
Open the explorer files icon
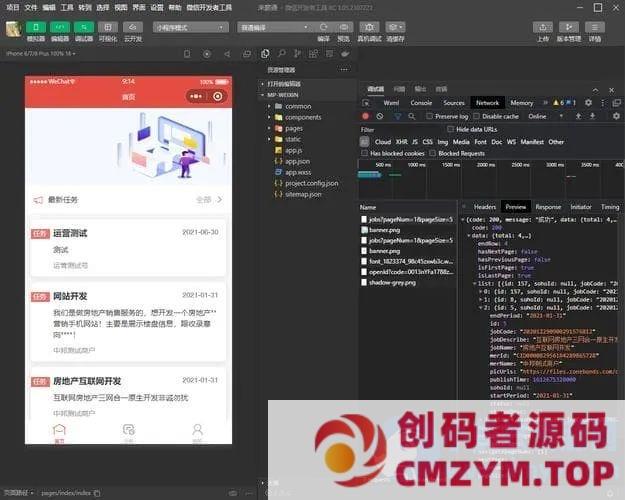pos(265,54)
